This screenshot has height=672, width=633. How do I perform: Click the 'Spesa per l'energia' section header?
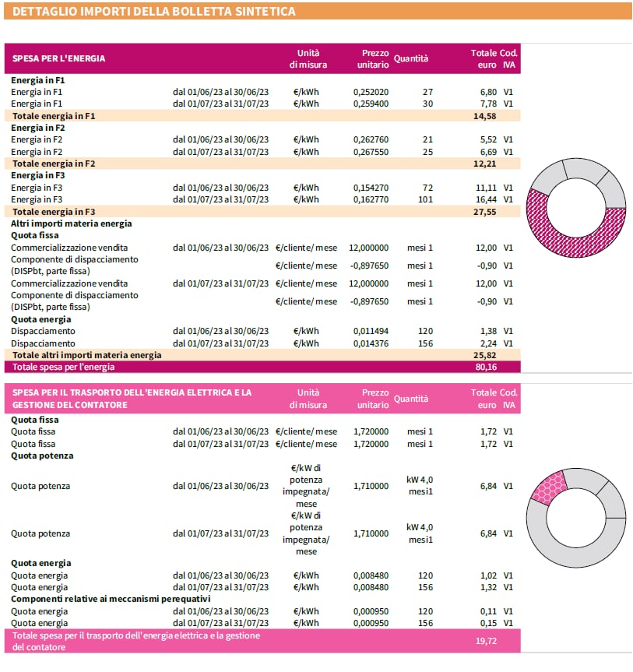pyautogui.click(x=59, y=58)
